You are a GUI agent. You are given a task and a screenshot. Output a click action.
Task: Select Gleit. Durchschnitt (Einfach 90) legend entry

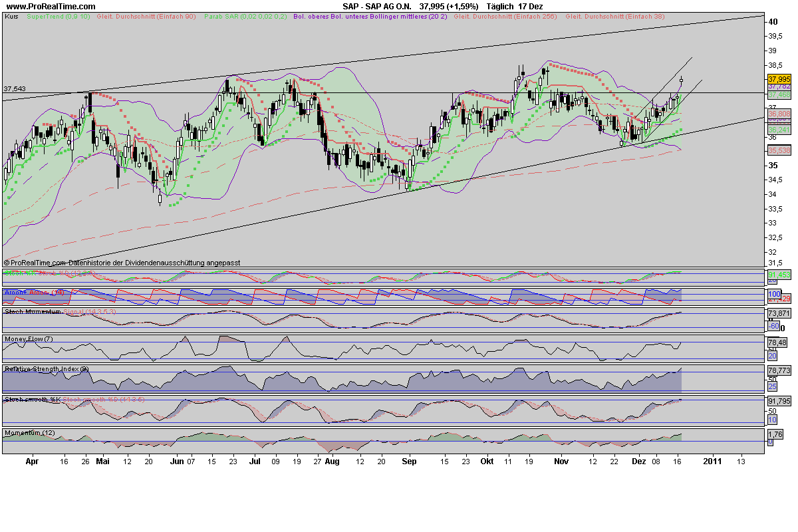tap(146, 15)
